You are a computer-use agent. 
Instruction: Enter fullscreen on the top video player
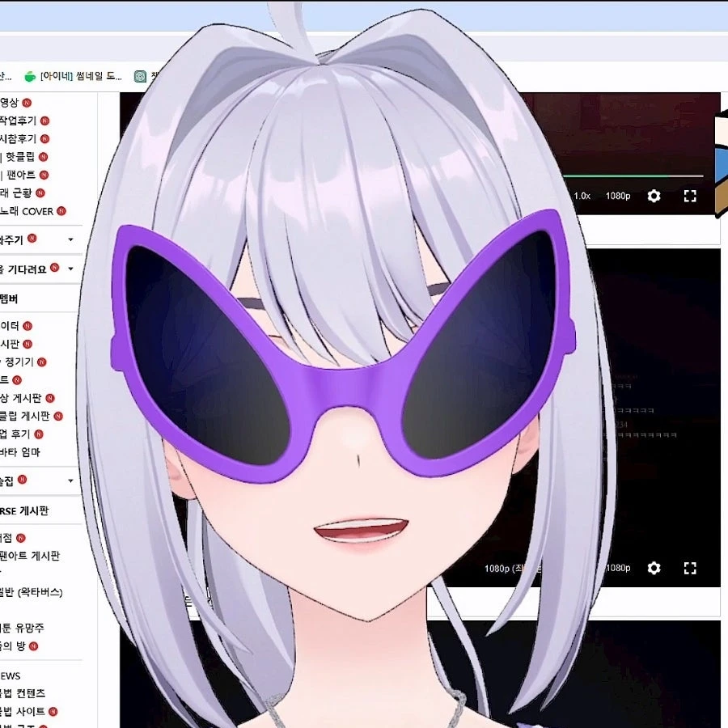tap(690, 196)
